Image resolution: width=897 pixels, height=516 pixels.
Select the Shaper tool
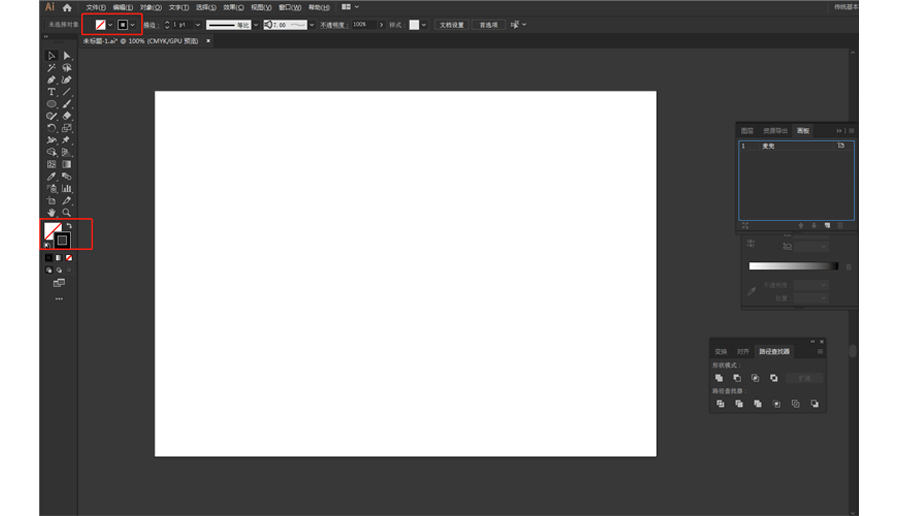pos(51,116)
